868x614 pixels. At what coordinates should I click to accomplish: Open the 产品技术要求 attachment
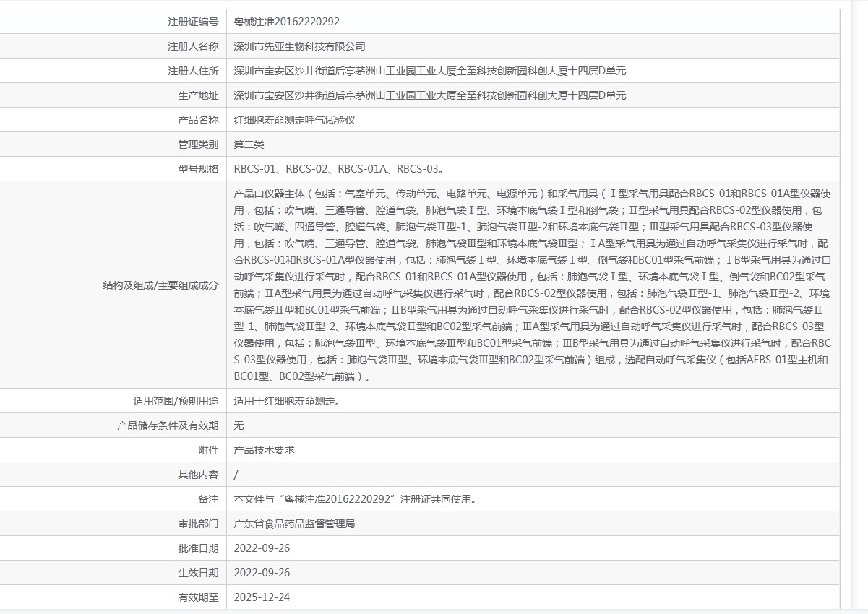264,450
